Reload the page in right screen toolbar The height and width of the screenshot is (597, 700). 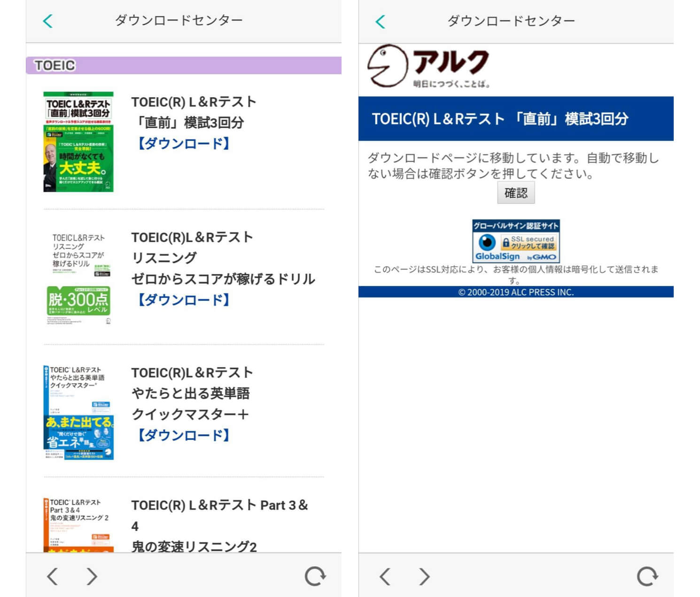647,576
